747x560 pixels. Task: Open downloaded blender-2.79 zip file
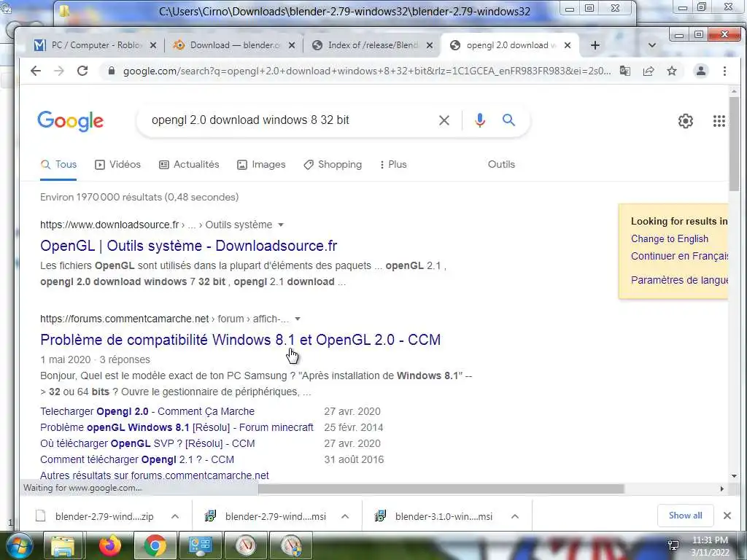coord(96,516)
